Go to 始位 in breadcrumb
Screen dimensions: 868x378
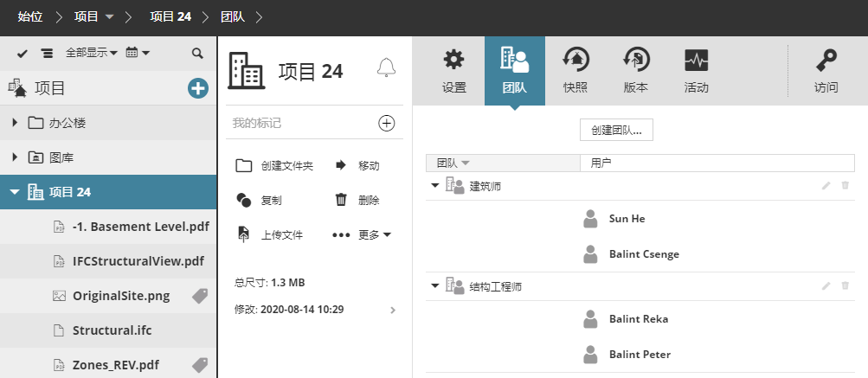point(30,17)
